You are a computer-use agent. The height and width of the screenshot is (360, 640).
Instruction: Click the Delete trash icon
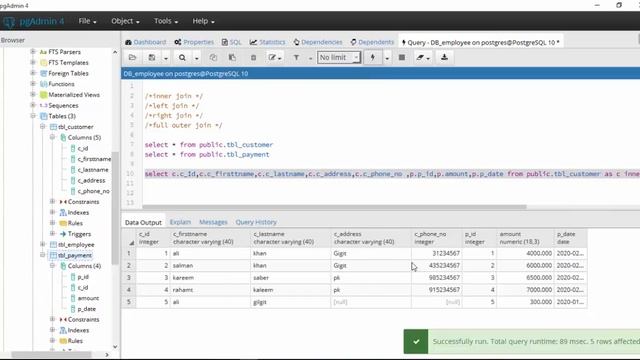[x=253, y=58]
